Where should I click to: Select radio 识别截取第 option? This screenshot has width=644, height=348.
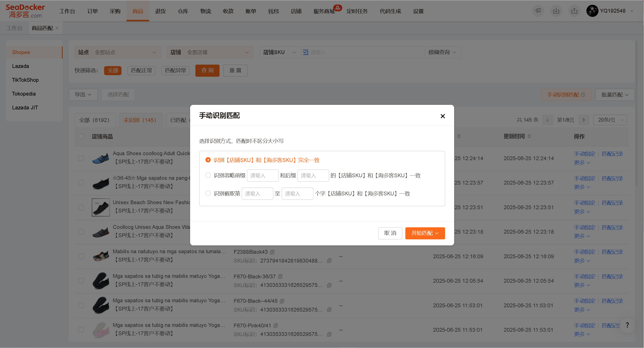pyautogui.click(x=208, y=193)
